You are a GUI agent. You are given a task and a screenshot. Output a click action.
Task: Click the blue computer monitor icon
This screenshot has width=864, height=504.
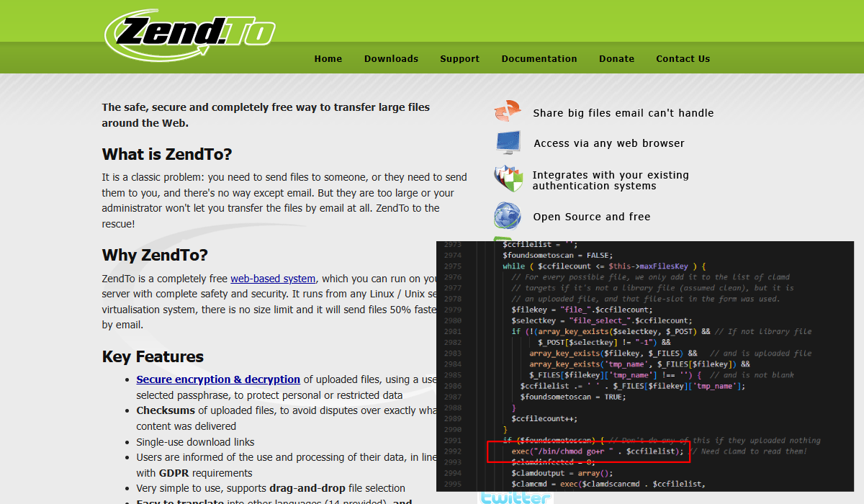pyautogui.click(x=508, y=143)
